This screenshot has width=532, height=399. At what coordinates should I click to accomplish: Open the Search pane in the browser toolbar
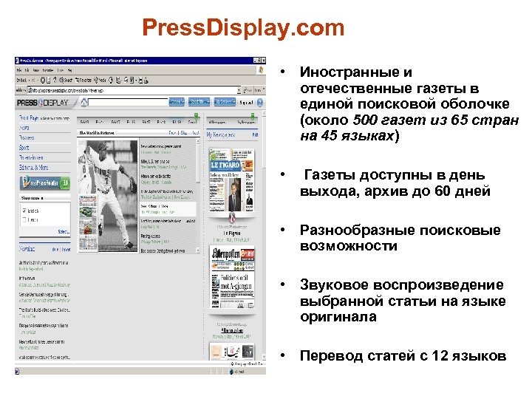click(66, 81)
